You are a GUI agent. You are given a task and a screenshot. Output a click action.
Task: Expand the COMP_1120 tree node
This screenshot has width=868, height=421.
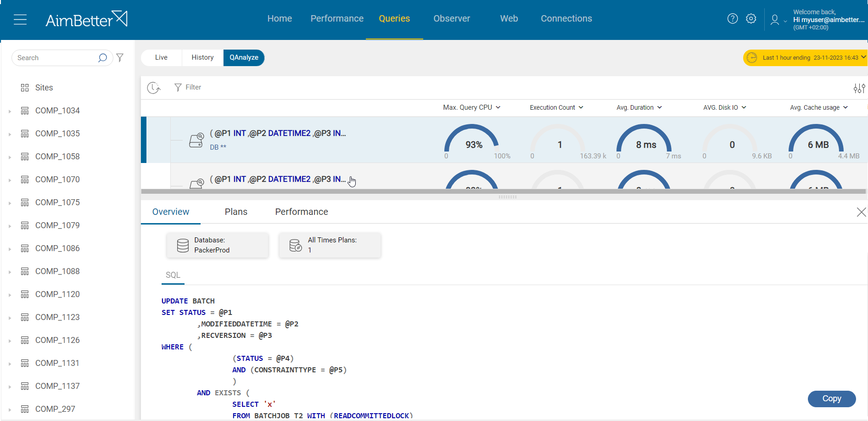click(x=10, y=295)
